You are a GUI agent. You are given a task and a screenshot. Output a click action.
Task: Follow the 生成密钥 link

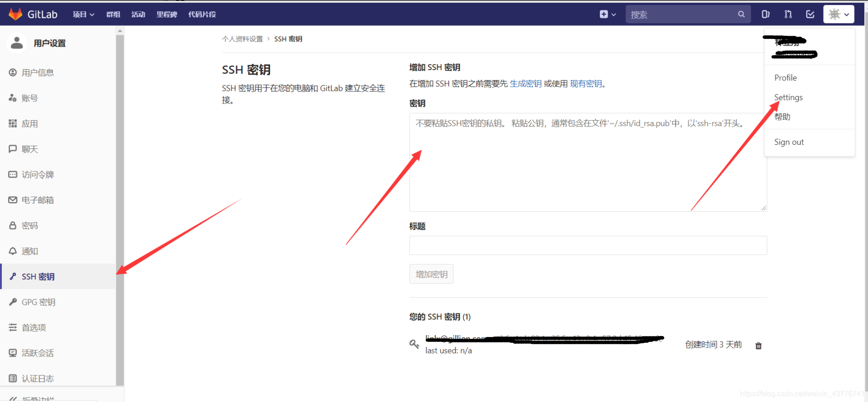[x=525, y=83]
